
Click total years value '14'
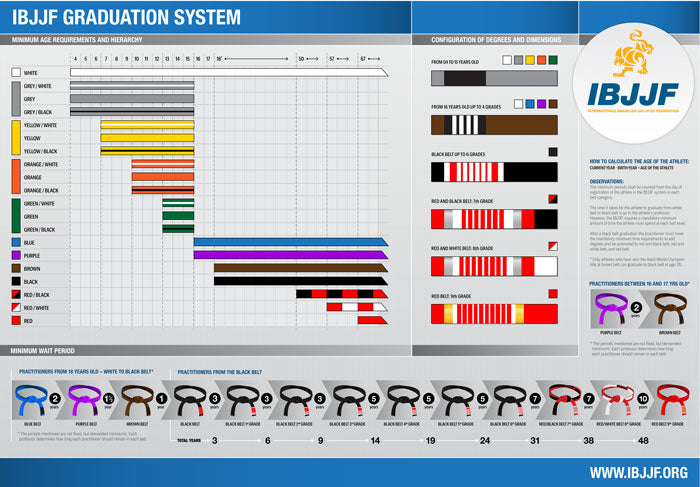click(375, 441)
